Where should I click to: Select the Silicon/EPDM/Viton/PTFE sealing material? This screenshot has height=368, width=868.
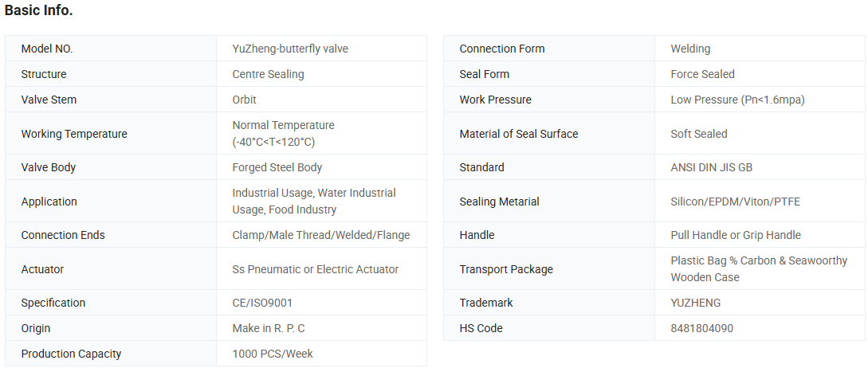[x=736, y=202]
